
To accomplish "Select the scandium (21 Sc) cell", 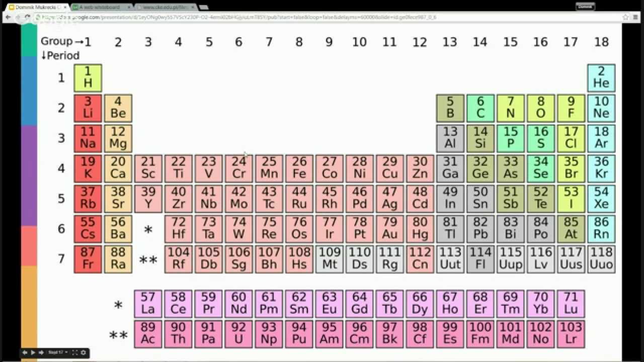I will pos(148,168).
